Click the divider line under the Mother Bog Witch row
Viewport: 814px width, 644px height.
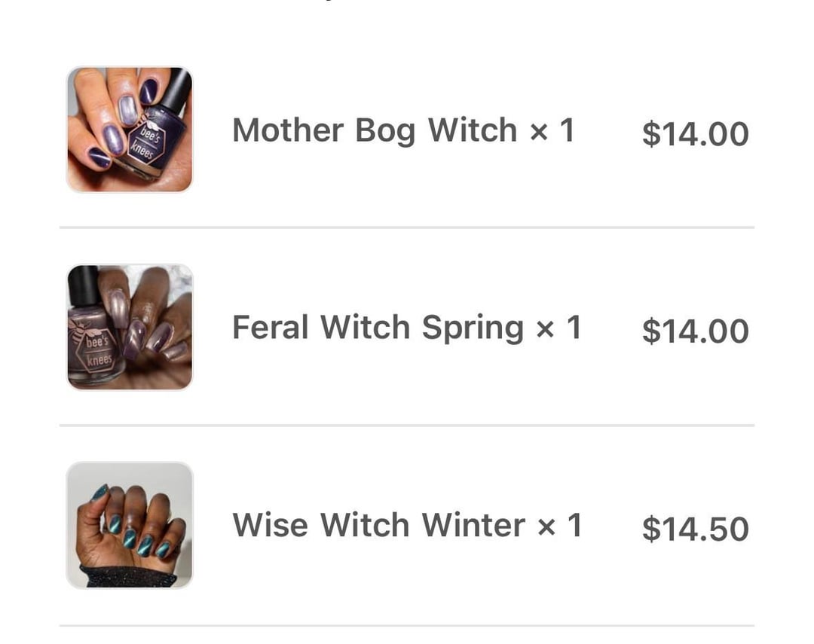407,227
